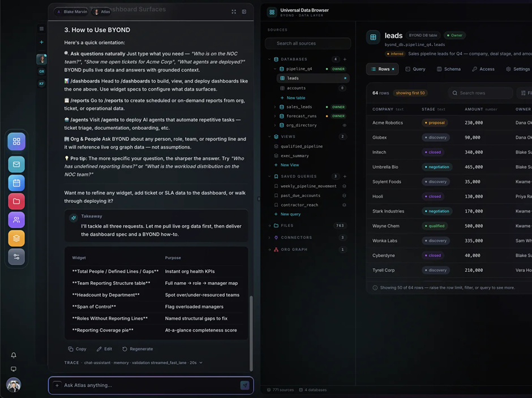
Task: Click the notifications bell icon
Action: point(14,355)
